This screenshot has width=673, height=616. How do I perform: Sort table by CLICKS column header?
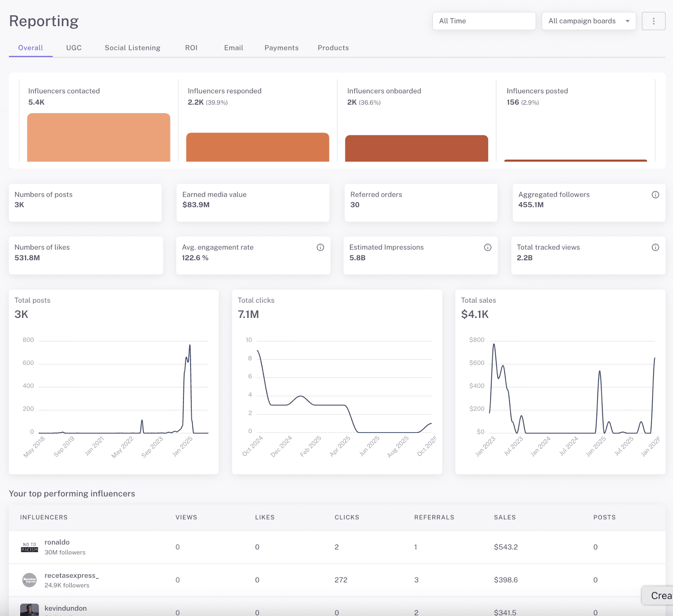(347, 517)
